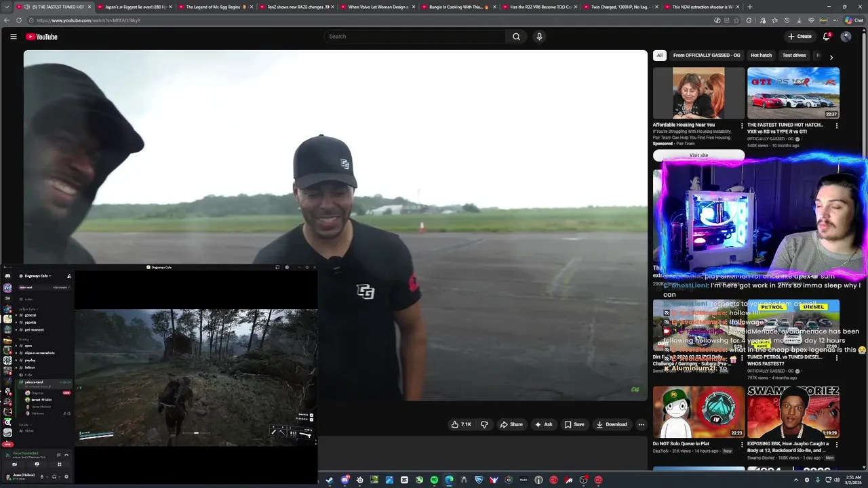Screen dimensions: 868x488
Task: Open the Ask button under the video
Action: 544,424
